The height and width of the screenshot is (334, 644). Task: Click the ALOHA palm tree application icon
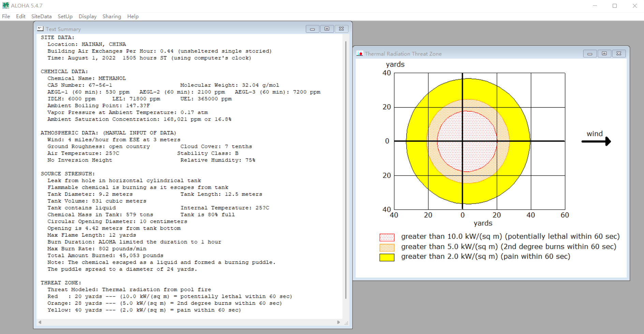(x=6, y=5)
